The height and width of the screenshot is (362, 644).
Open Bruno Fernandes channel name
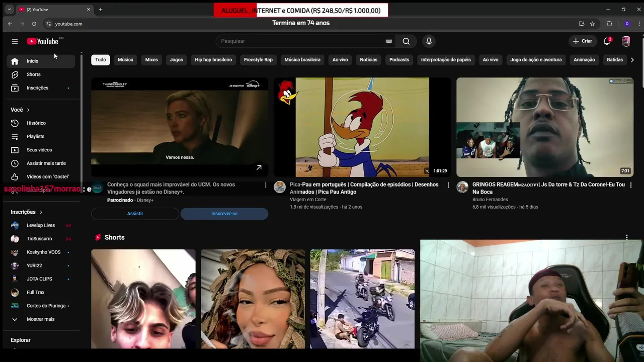490,200
